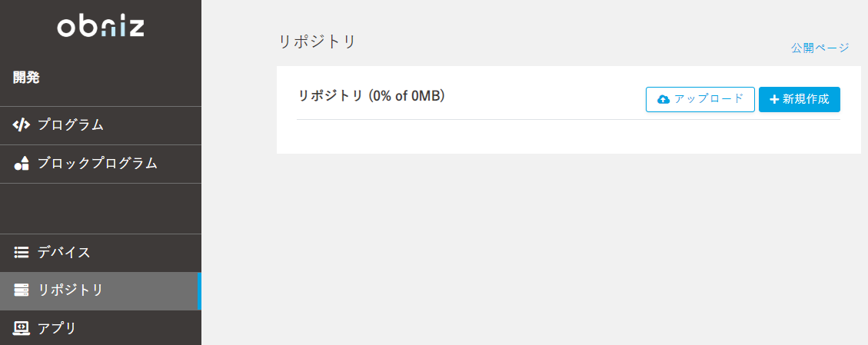Follow the 公開ページ link
This screenshot has height=345, width=868.
(x=820, y=48)
